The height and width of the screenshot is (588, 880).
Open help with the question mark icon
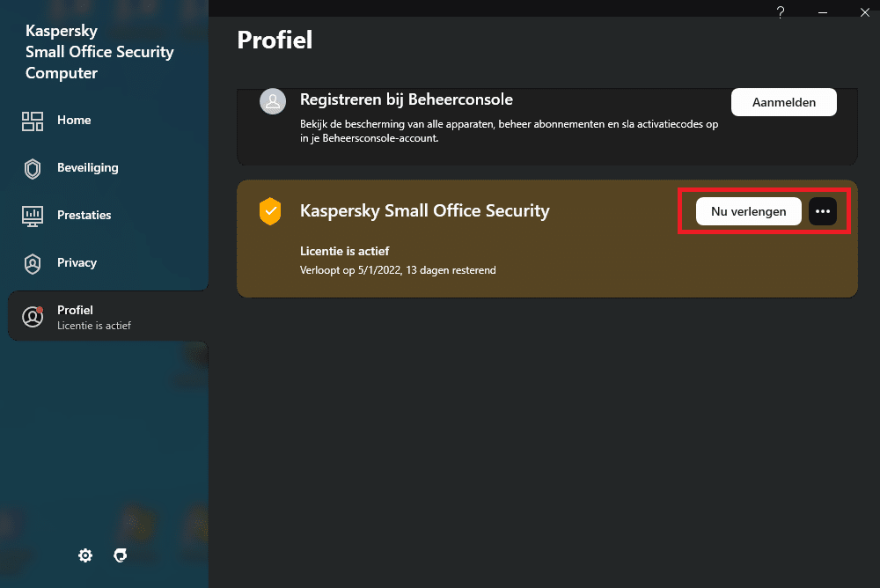click(x=781, y=11)
